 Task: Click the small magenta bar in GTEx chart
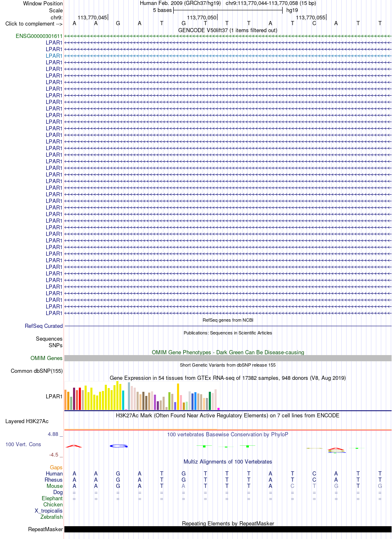[x=219, y=409]
